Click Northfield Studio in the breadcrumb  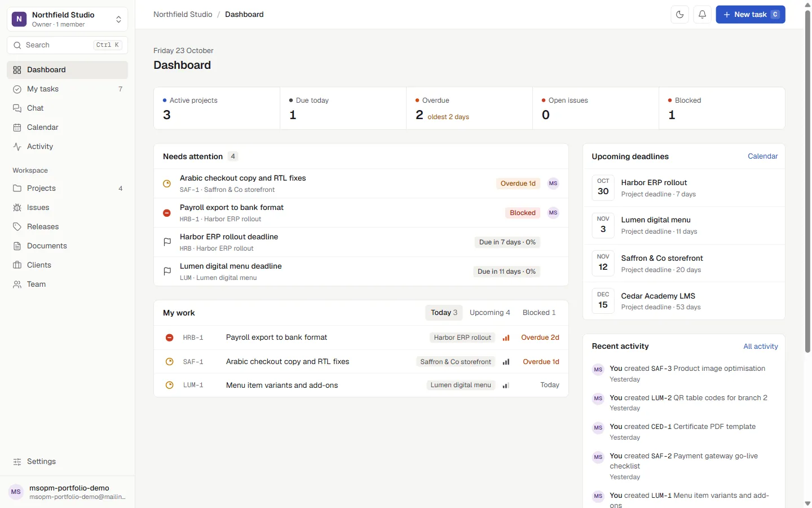pos(183,15)
